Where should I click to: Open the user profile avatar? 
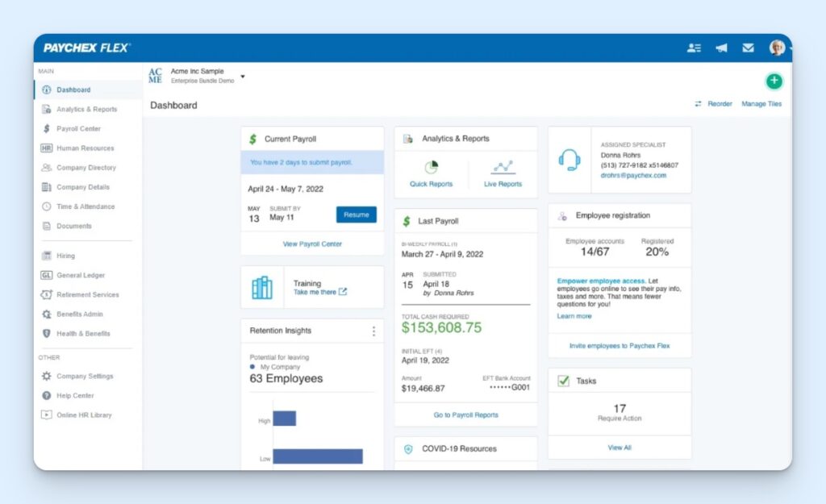coord(777,48)
